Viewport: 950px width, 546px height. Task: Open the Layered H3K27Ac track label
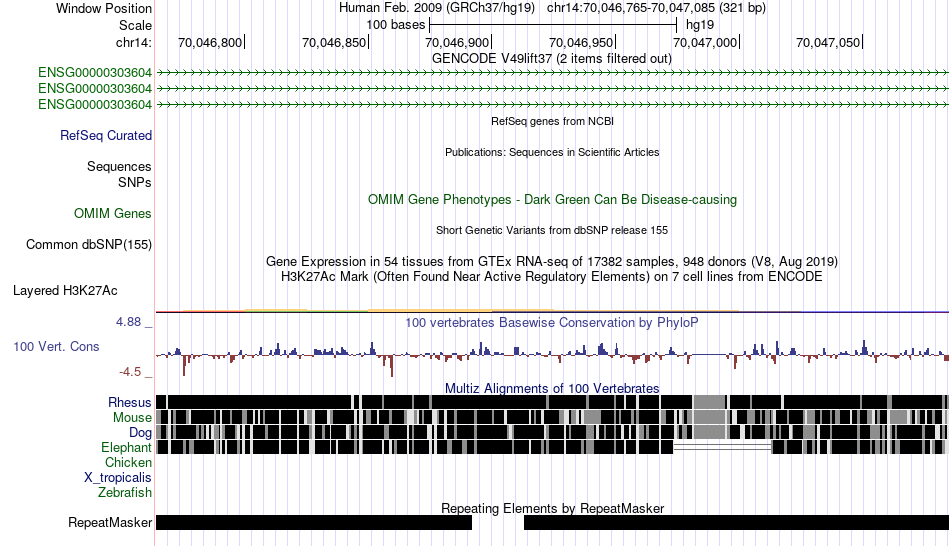(x=65, y=290)
